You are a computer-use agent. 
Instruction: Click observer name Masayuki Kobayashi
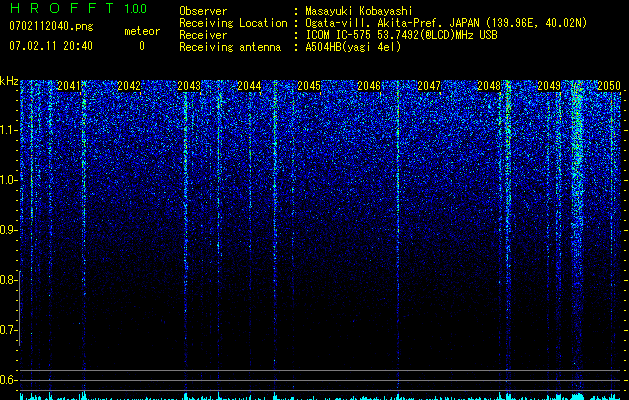click(358, 11)
